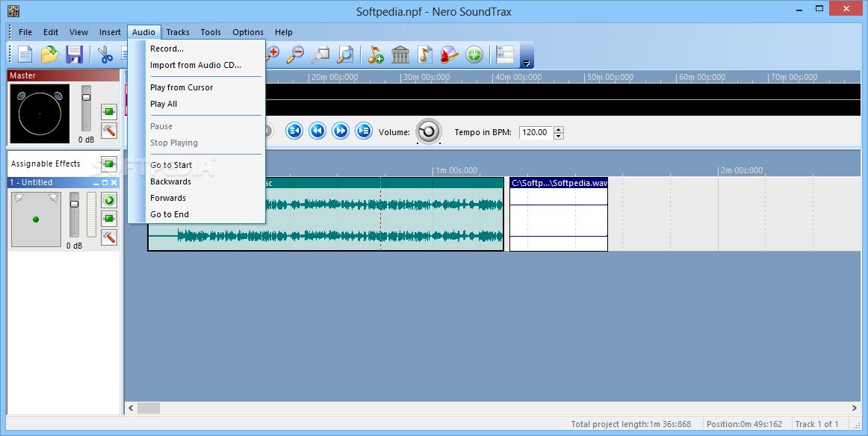The image size is (868, 436).
Task: Select Backwards in the Audio menu
Action: click(196, 181)
